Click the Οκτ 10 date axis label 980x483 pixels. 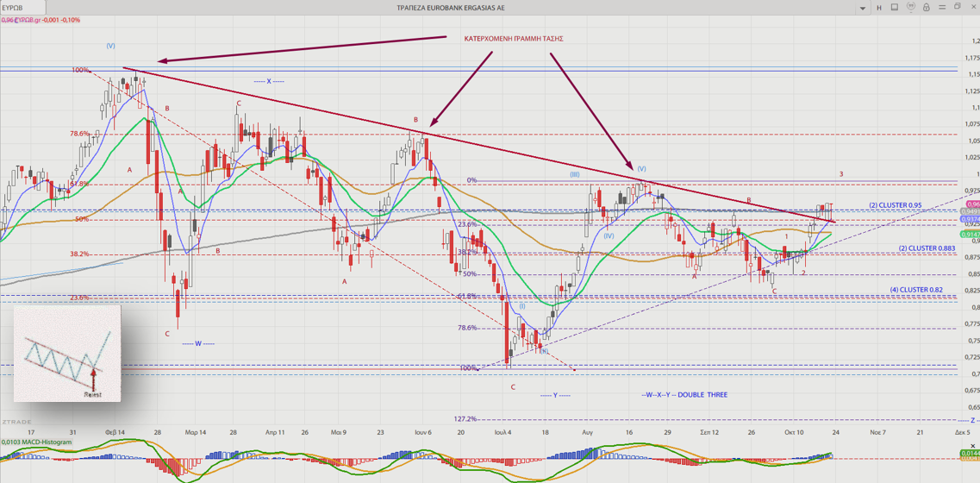pyautogui.click(x=794, y=432)
